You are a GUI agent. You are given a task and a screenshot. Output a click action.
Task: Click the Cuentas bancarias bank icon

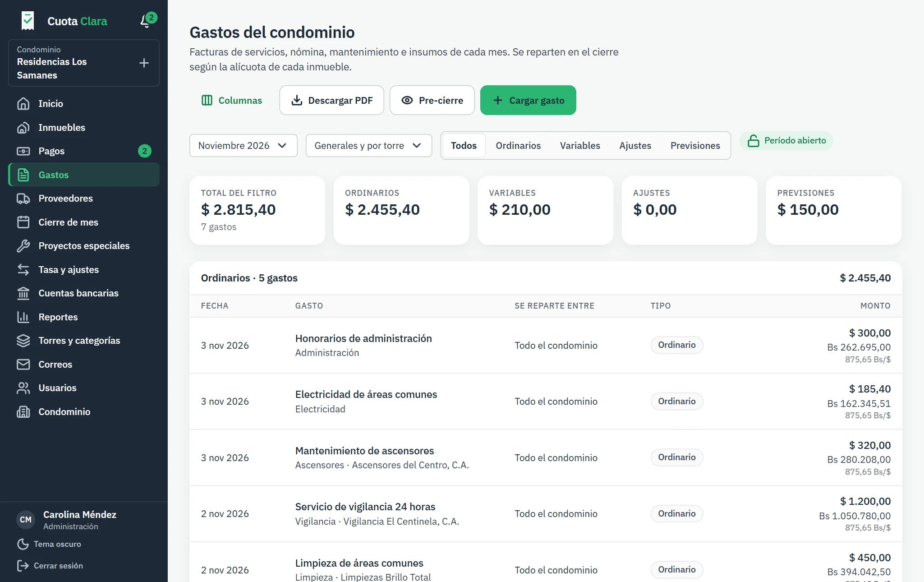[x=23, y=293]
